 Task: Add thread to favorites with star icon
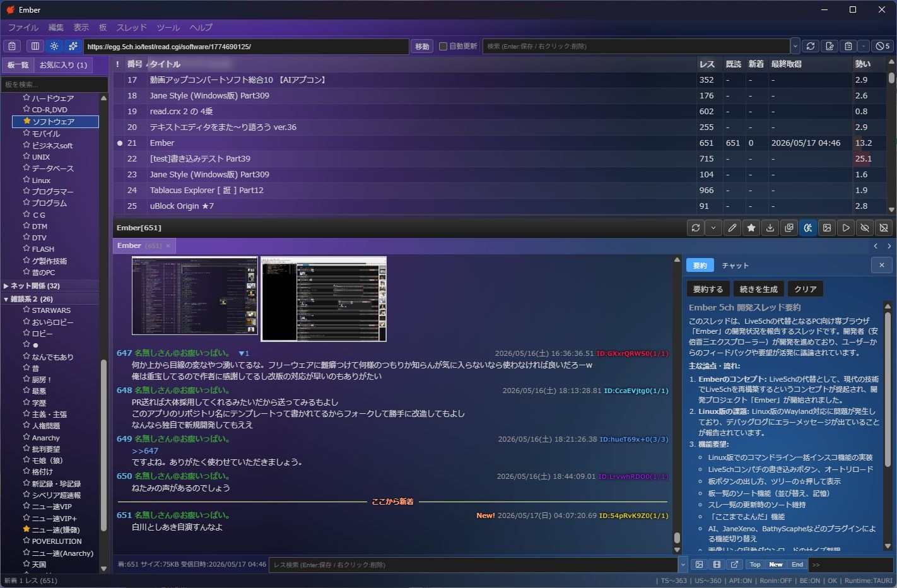751,228
